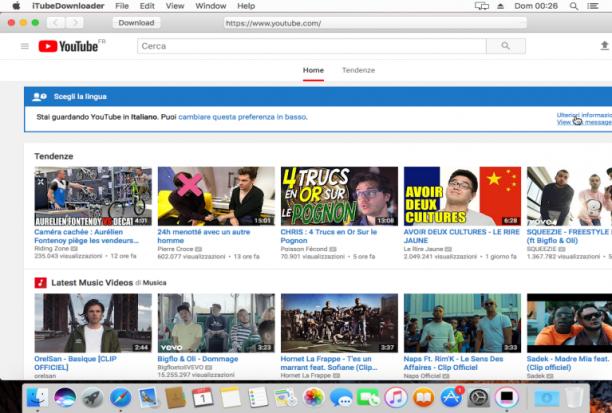Image resolution: width=612 pixels, height=413 pixels.
Task: Click the screen mirroring menu bar icon
Action: [x=482, y=6]
